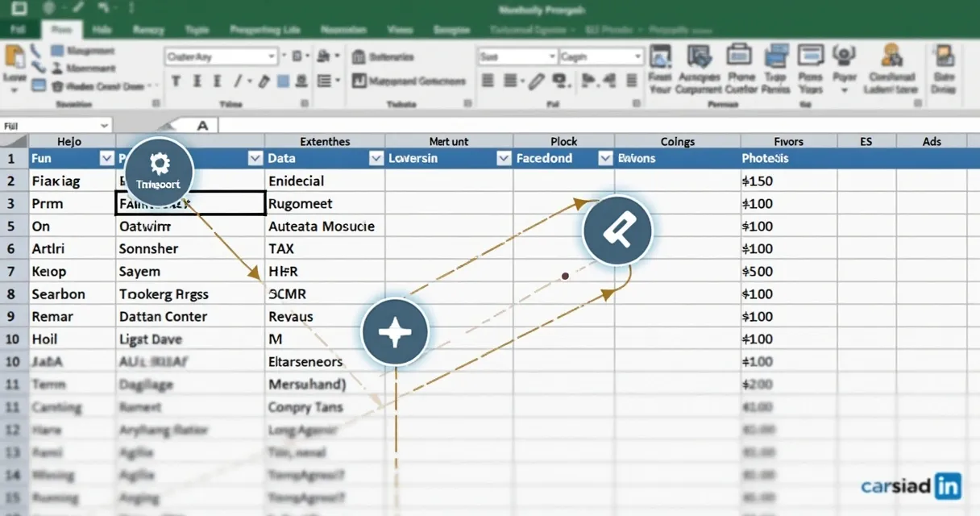Open the Fun column filter arrow

pyautogui.click(x=106, y=159)
